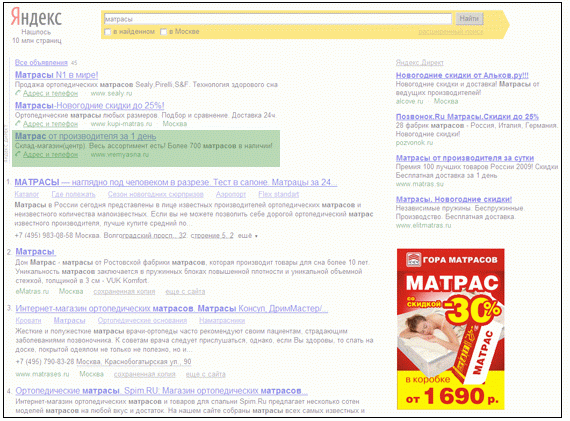Open the Кровати sitelink
Image resolution: width=570 pixels, height=421 pixels.
pos(28,321)
